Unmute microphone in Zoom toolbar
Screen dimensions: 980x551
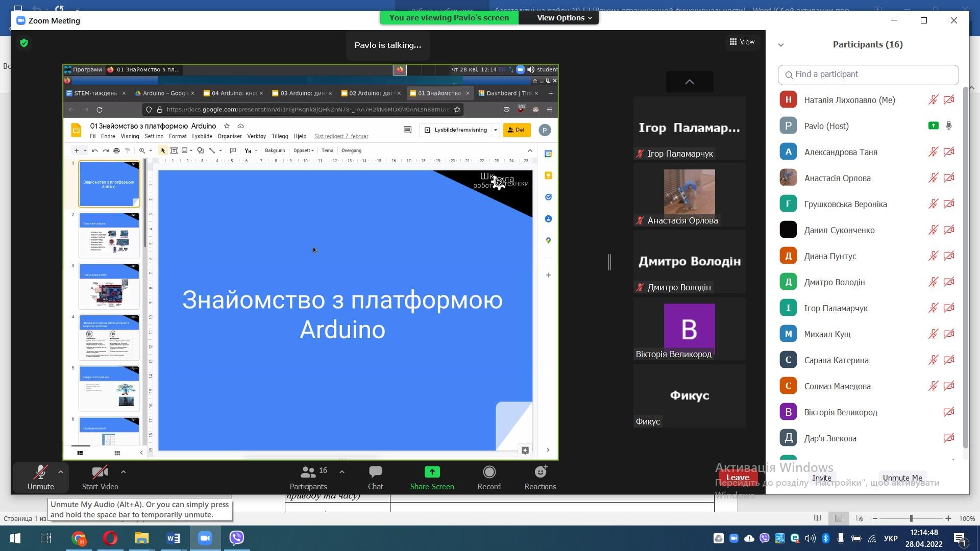tap(41, 478)
